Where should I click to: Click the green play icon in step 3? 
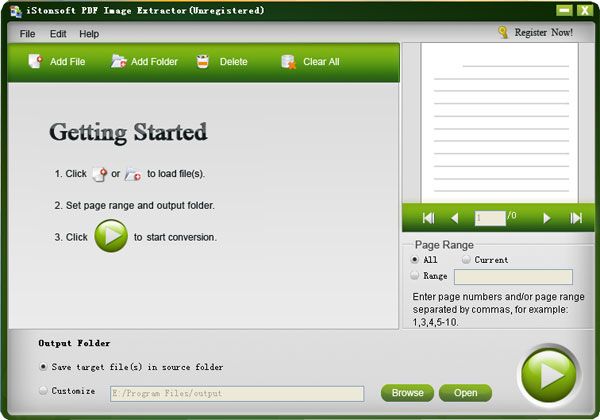tap(111, 236)
